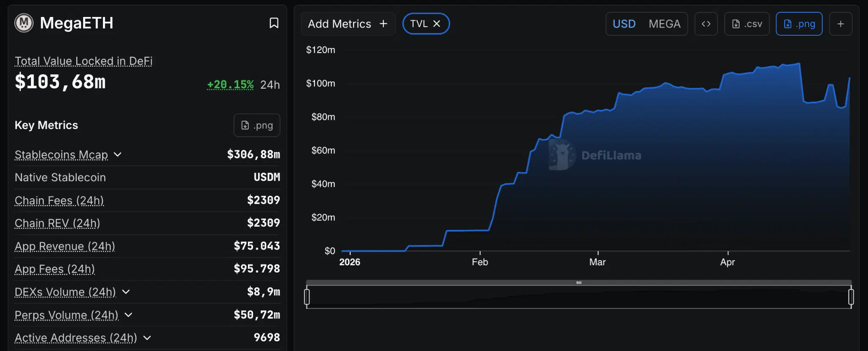Screen dimensions: 868x351
Task: Click the plus button beside chart .png
Action: (840, 24)
